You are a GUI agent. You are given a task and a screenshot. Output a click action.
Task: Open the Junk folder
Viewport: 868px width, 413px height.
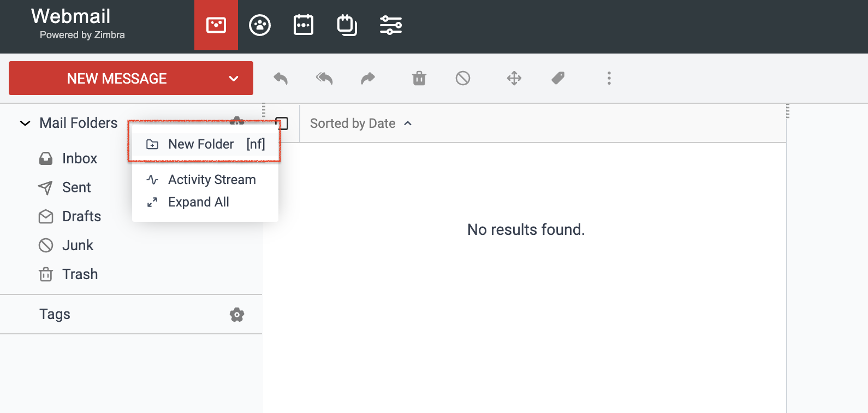(x=78, y=245)
